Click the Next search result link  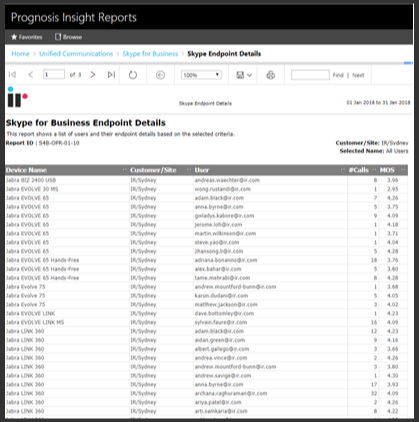(x=358, y=75)
